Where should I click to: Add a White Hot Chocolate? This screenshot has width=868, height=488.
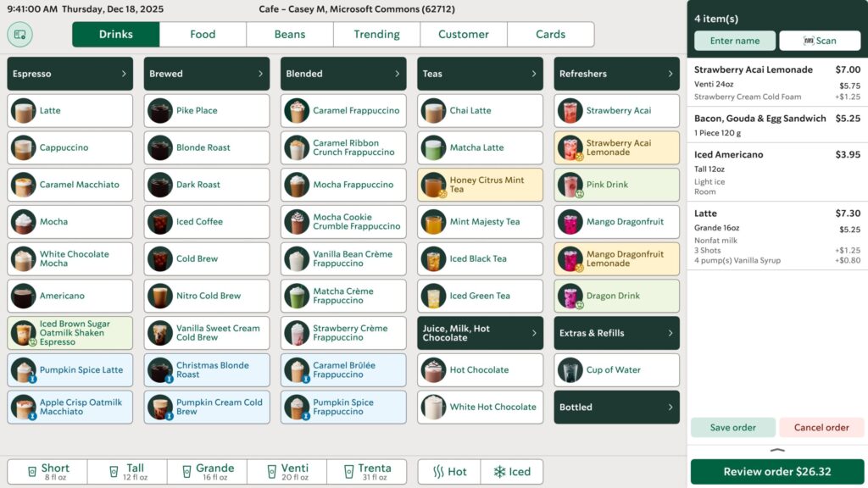click(x=480, y=408)
